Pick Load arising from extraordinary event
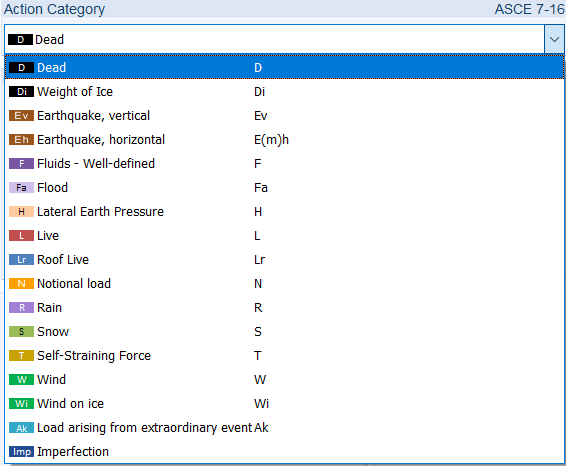 pos(284,428)
